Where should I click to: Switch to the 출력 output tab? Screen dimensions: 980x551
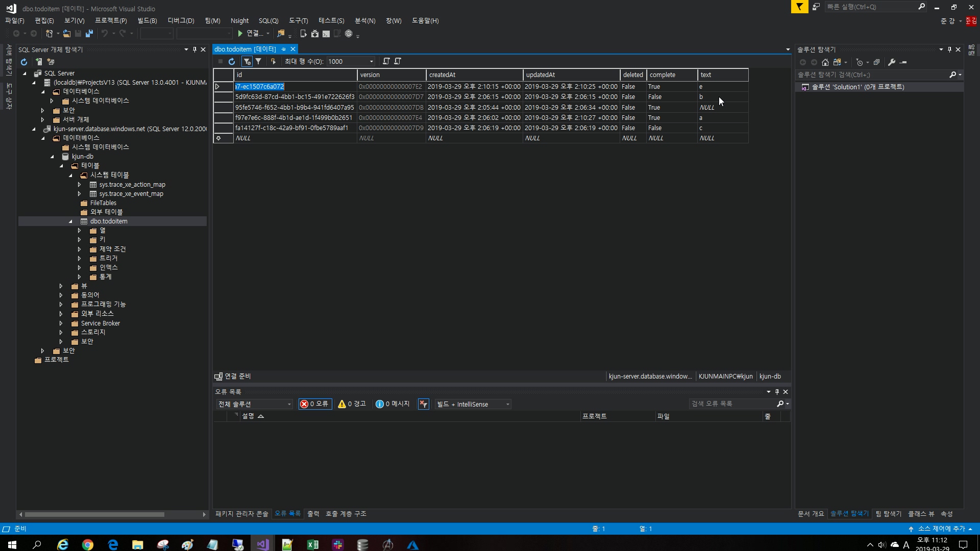tap(313, 514)
